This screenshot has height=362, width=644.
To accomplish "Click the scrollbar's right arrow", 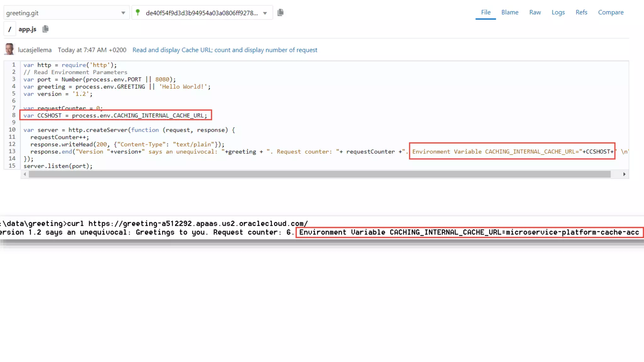I will tap(624, 174).
